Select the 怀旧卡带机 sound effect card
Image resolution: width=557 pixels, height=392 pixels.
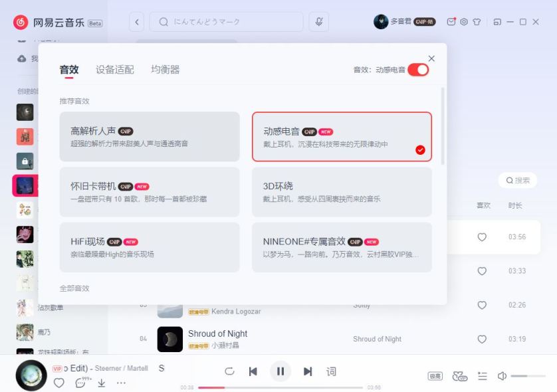(x=150, y=192)
